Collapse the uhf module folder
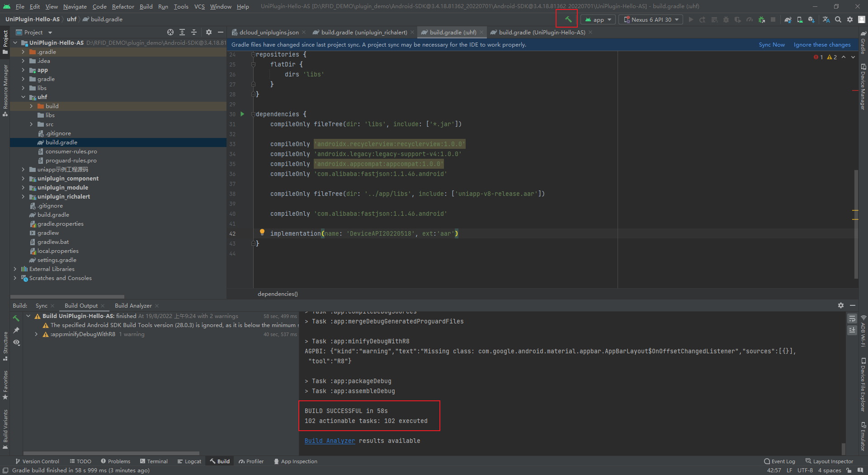This screenshot has width=868, height=475. coord(23,97)
